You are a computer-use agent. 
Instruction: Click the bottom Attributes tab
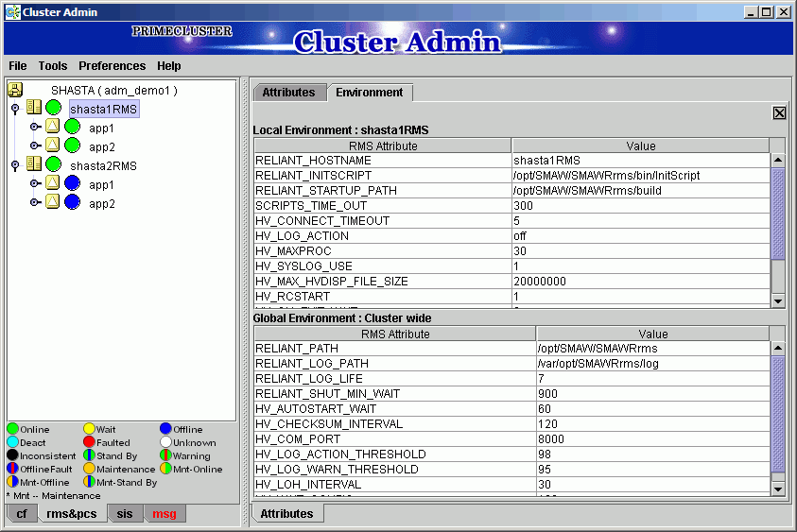287,514
